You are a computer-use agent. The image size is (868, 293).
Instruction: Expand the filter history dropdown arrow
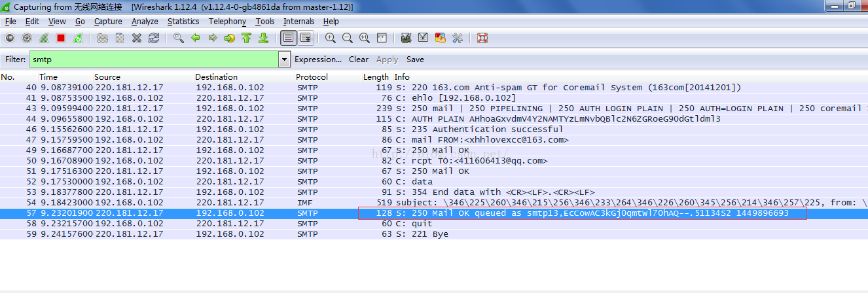284,60
